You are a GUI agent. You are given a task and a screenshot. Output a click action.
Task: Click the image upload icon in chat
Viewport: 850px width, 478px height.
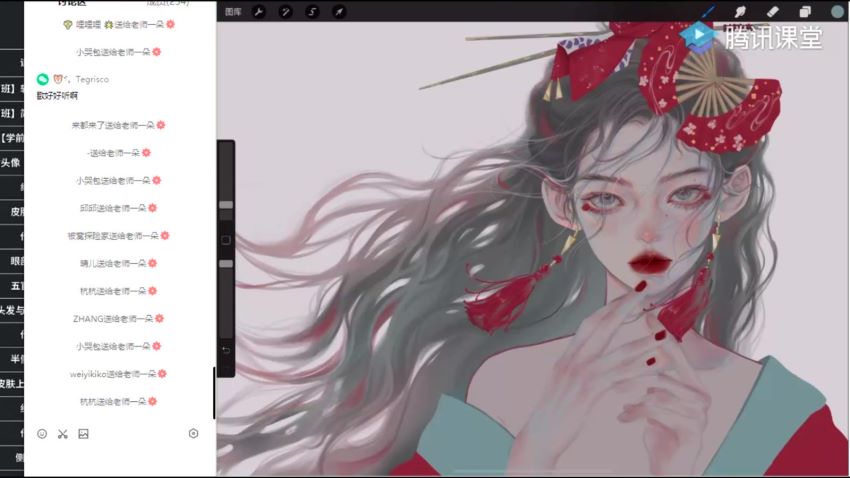click(83, 434)
